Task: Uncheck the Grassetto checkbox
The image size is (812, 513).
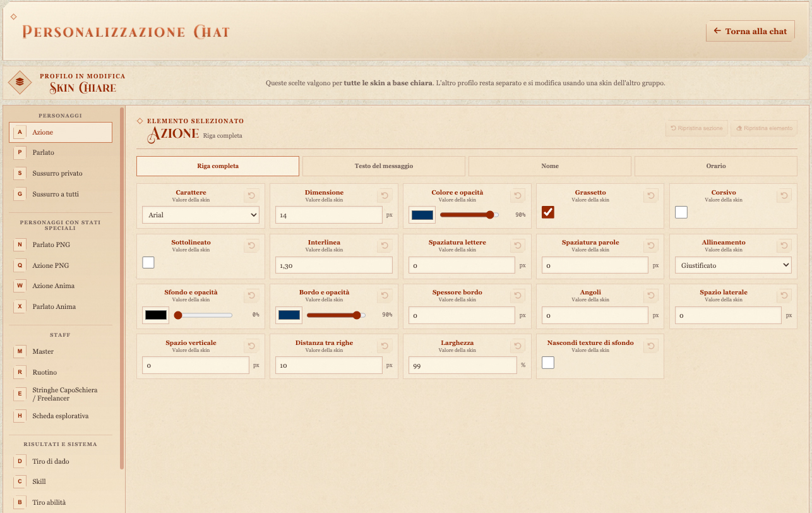Action: click(x=548, y=212)
